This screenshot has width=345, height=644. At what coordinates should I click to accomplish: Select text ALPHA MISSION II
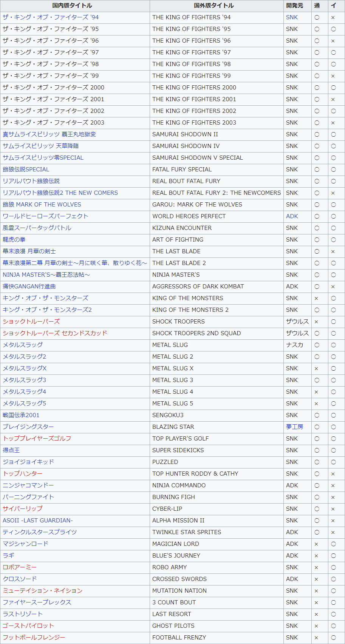tap(178, 521)
